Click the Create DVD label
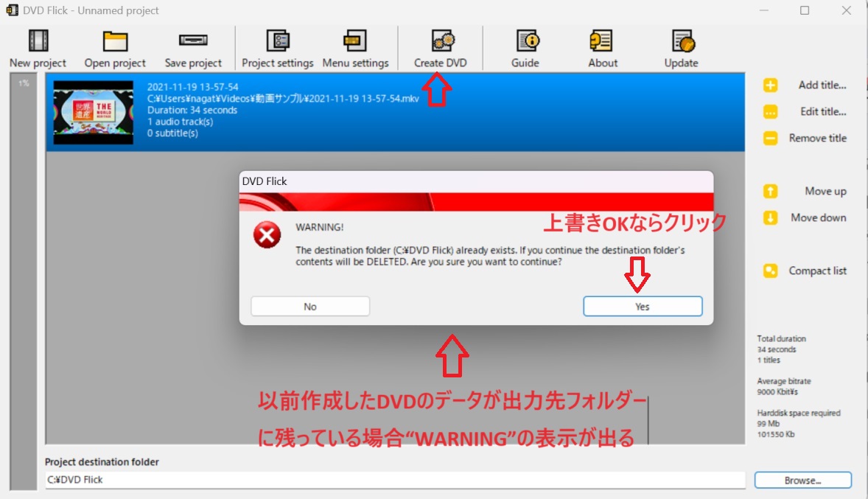Image resolution: width=868 pixels, height=499 pixels. click(441, 63)
